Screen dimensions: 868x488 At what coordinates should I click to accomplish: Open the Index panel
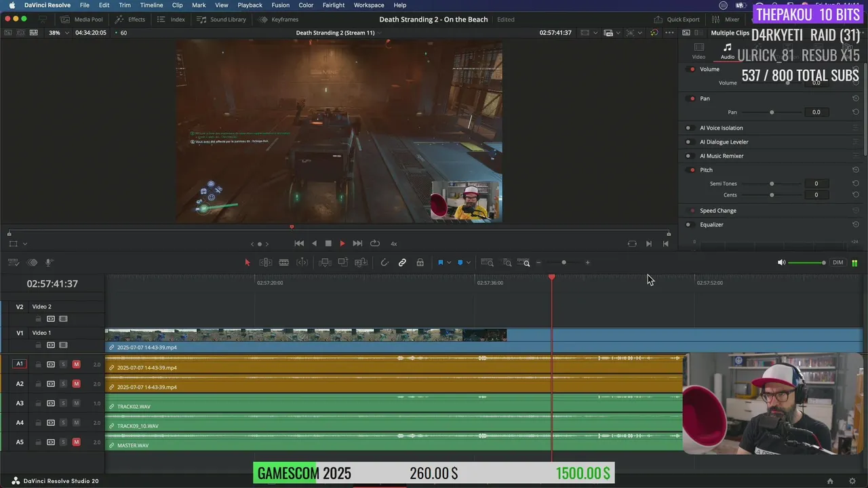[172, 19]
